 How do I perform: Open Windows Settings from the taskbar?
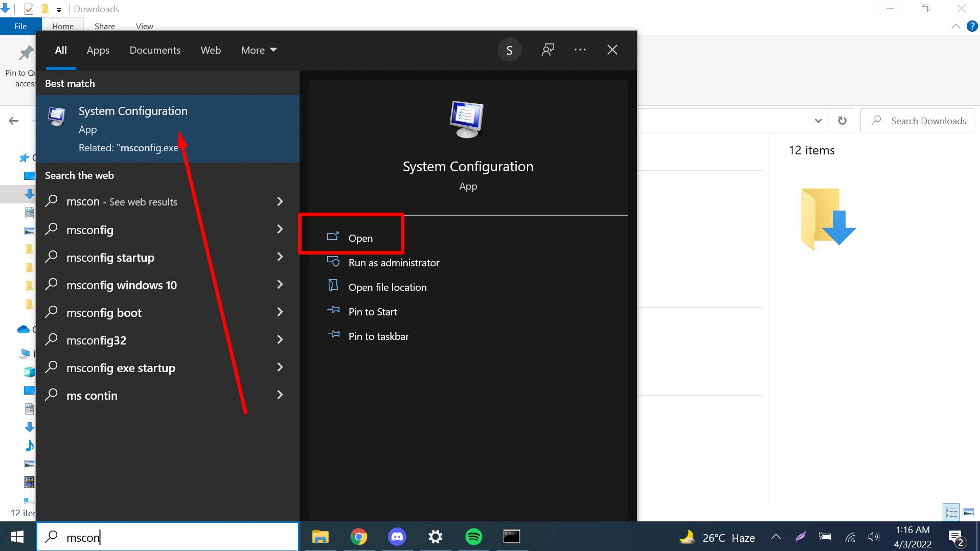tap(435, 536)
